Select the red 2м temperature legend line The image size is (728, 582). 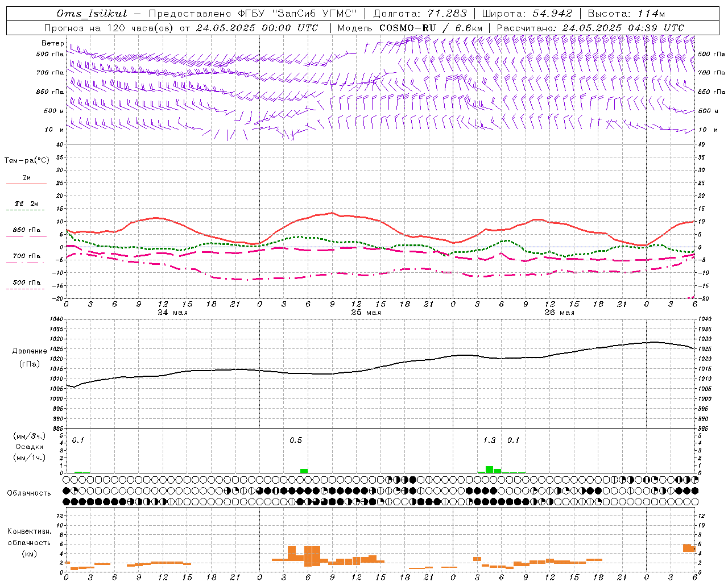26,184
